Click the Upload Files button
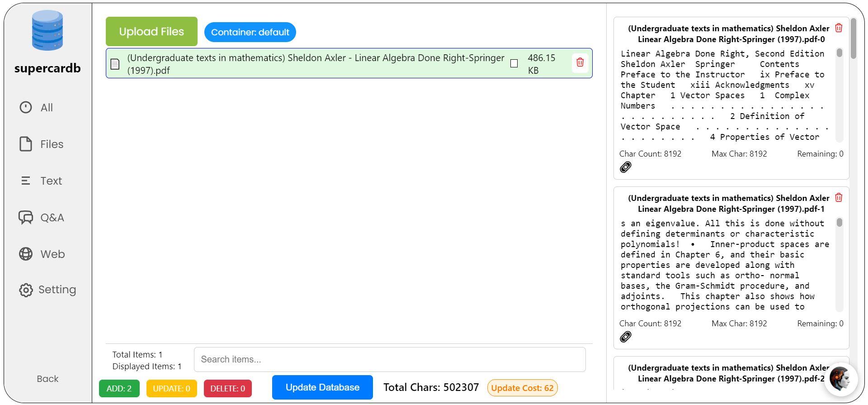This screenshot has width=868, height=405. (151, 31)
